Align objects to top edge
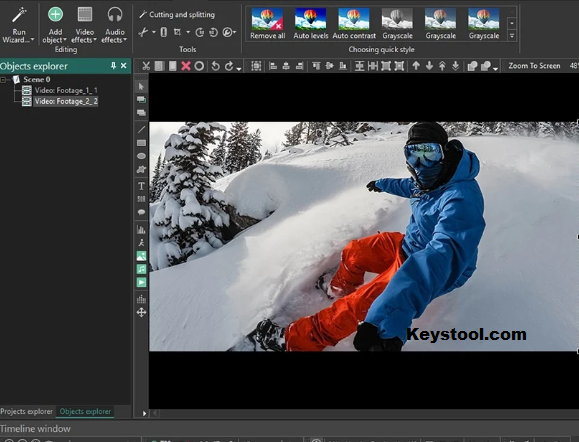Image resolution: width=579 pixels, height=442 pixels. point(316,66)
